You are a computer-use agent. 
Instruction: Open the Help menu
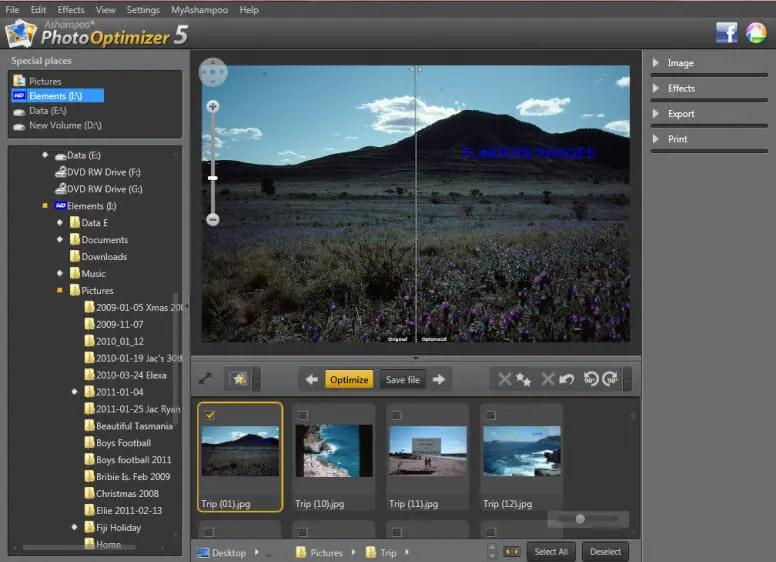point(249,9)
